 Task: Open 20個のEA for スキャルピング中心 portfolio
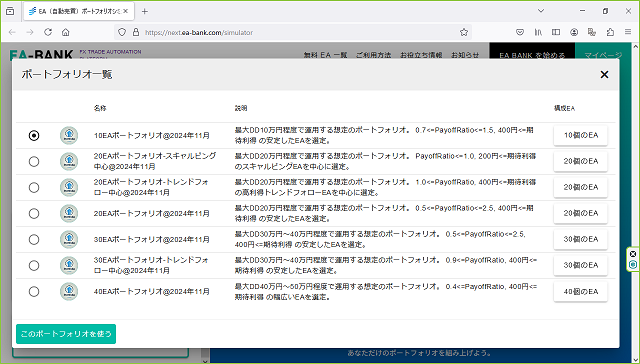pos(580,162)
